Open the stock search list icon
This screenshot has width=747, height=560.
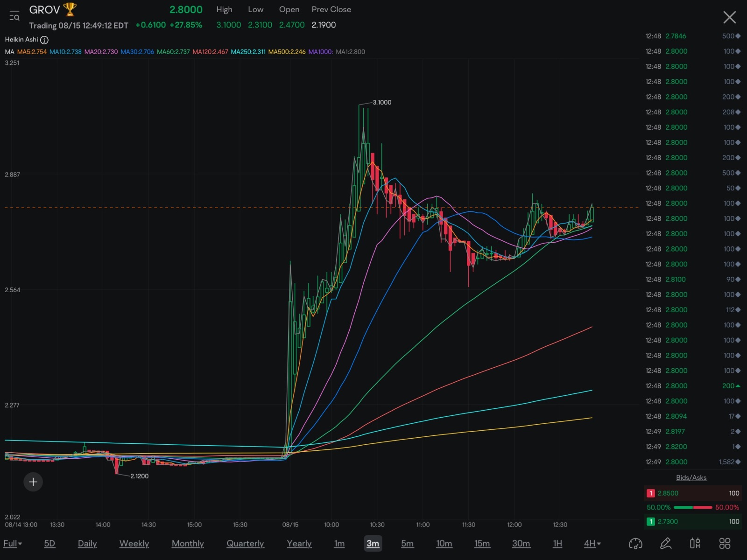coord(14,16)
